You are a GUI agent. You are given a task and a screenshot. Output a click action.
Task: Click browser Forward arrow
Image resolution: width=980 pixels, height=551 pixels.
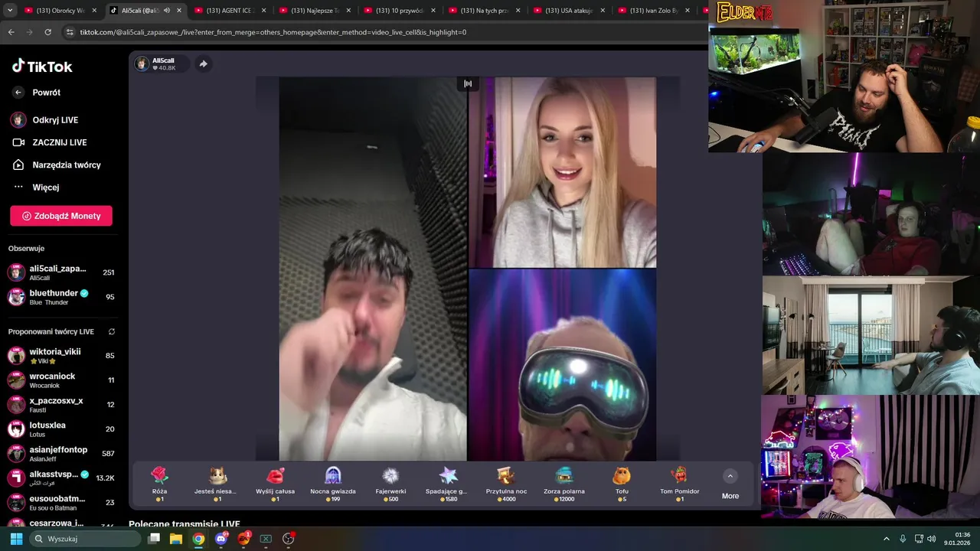click(29, 32)
